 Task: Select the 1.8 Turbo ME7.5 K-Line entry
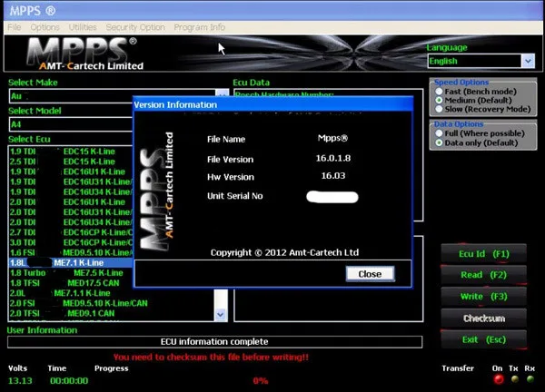[x=71, y=273]
